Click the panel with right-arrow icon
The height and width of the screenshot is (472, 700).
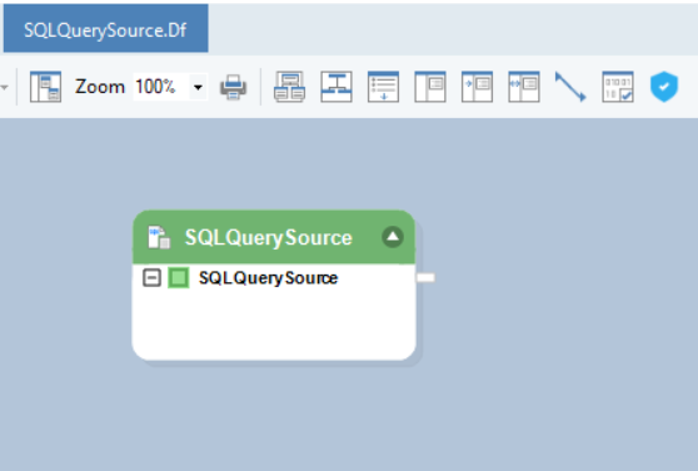tap(477, 87)
